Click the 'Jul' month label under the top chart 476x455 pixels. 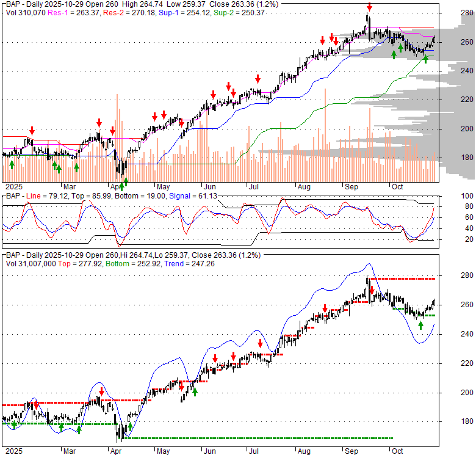253,187
